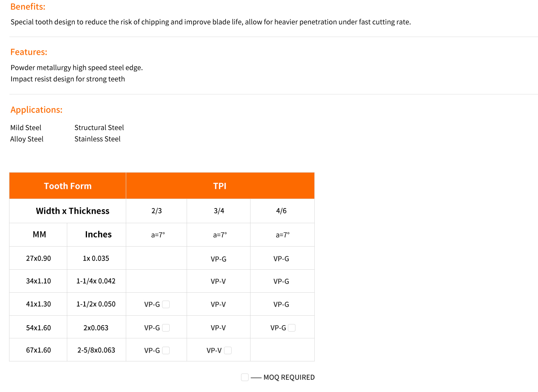
Task: Click the '1-1/2x 0.050' inches cell
Action: point(96,304)
